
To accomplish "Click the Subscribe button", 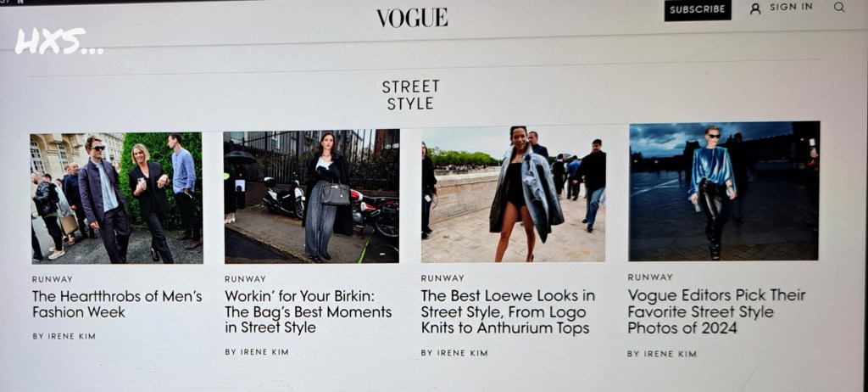I will coord(698,9).
